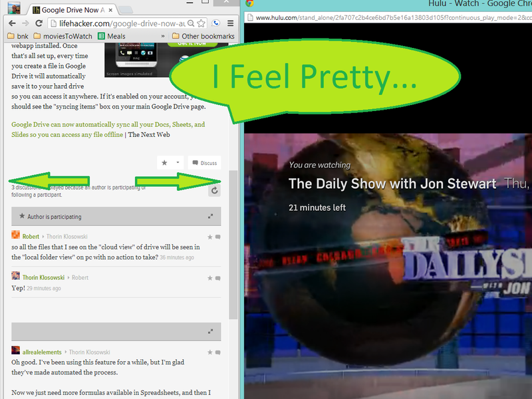
Task: Open the Other bookmarks folder
Action: point(203,37)
